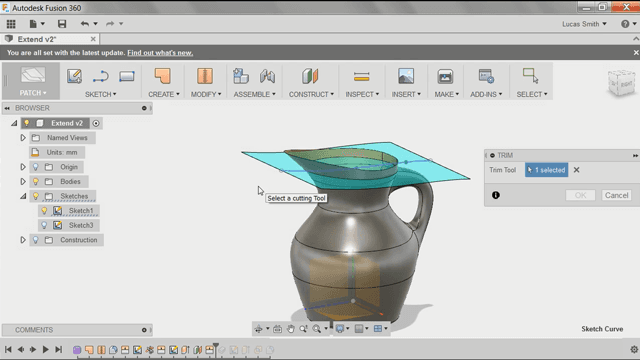This screenshot has height=360, width=640.
Task: Click the Display Settings monitor icon
Action: coord(340,329)
